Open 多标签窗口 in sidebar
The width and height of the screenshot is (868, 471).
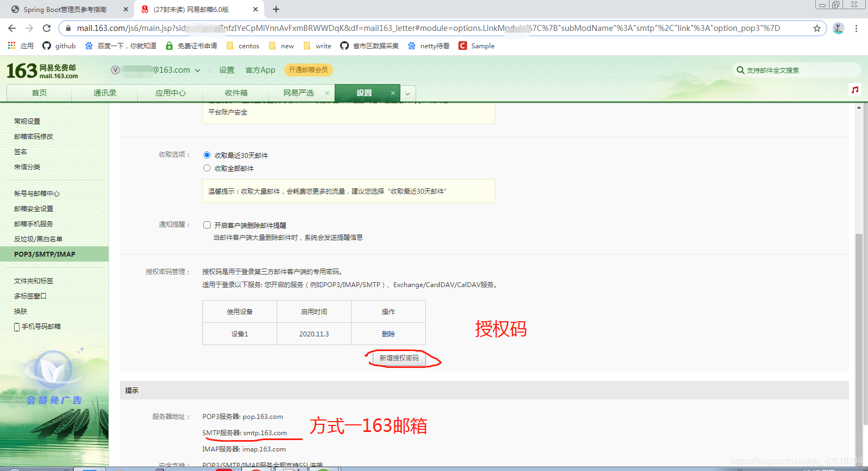pyautogui.click(x=30, y=296)
